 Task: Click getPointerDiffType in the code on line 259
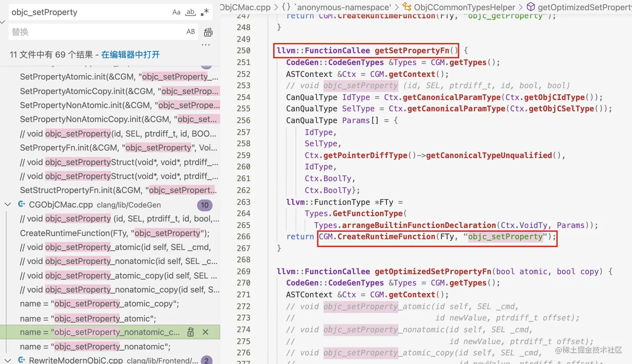click(x=365, y=155)
